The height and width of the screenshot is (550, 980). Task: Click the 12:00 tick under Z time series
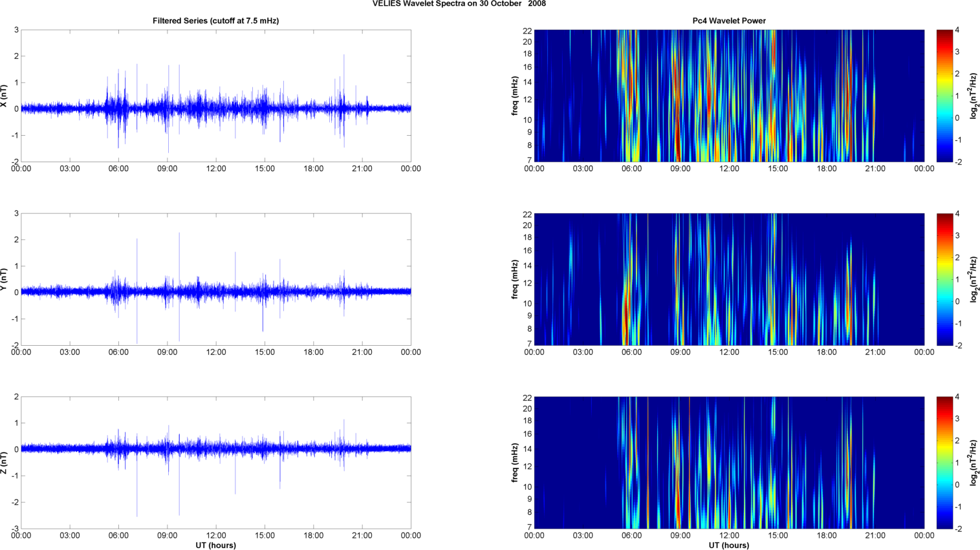click(216, 535)
